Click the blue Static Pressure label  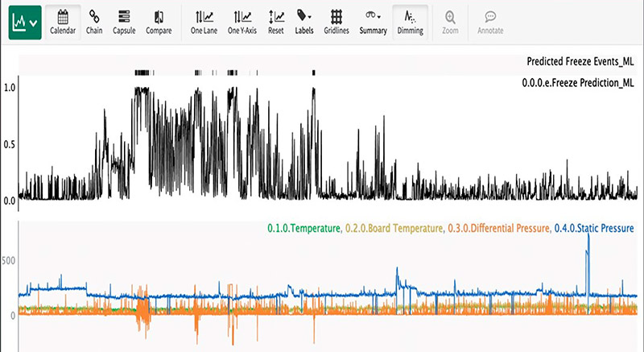tap(594, 230)
